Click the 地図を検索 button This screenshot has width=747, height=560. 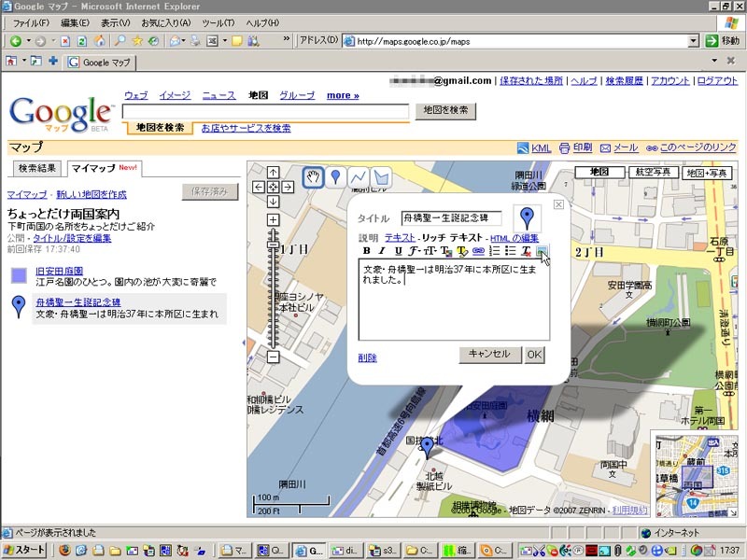click(445, 110)
